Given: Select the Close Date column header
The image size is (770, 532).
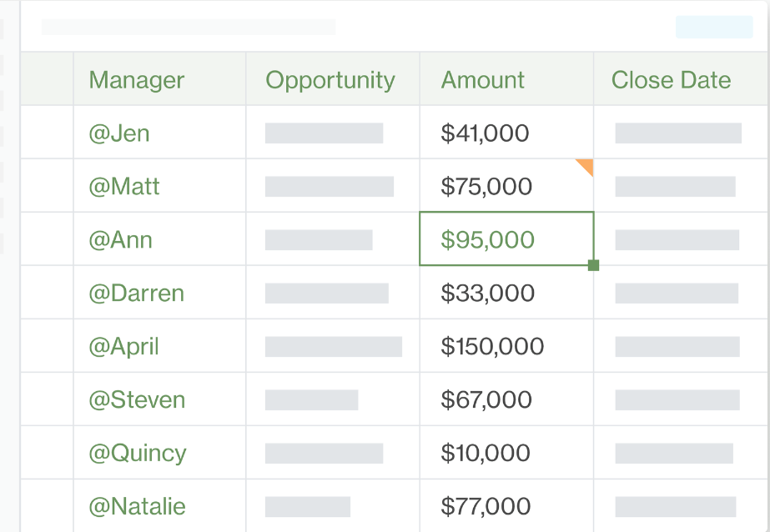Looking at the screenshot, I should (671, 80).
